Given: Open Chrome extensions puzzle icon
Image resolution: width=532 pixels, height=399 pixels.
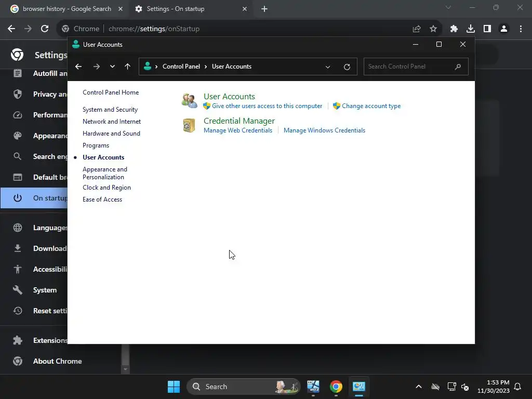Looking at the screenshot, I should (454, 29).
